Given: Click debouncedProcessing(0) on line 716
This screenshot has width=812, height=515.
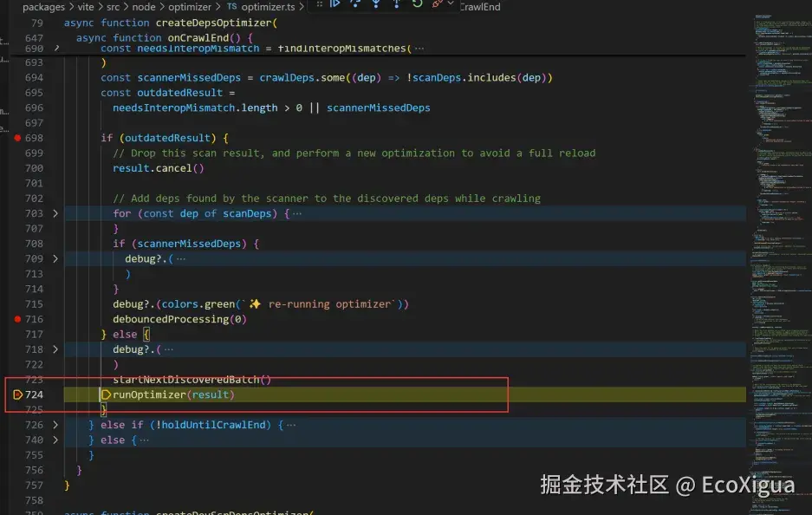Looking at the screenshot, I should 179,319.
